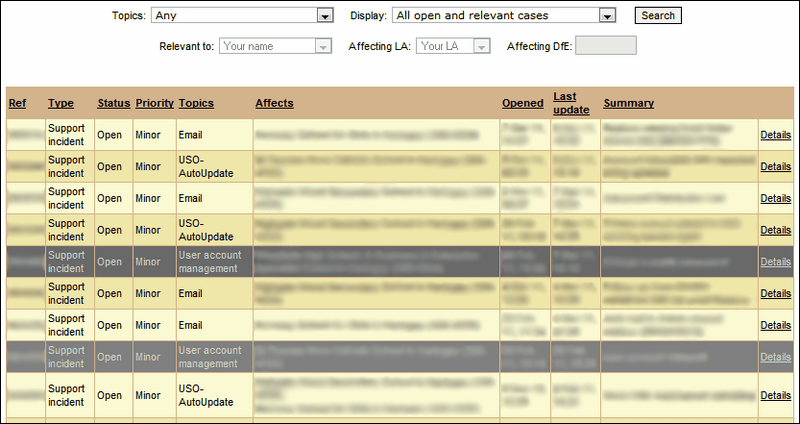Open the Display dropdown for case filter

pyautogui.click(x=504, y=15)
